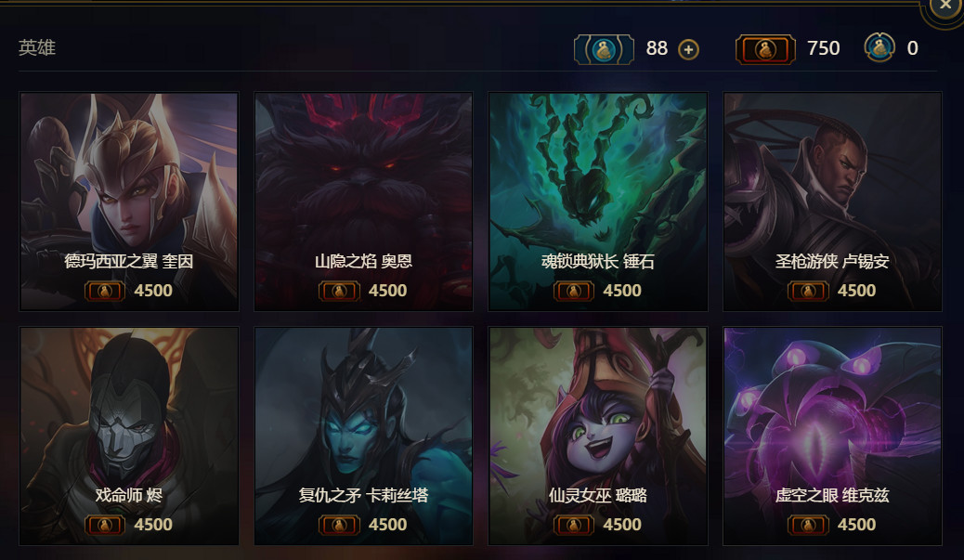Click the round token icon showing 0

click(x=879, y=47)
